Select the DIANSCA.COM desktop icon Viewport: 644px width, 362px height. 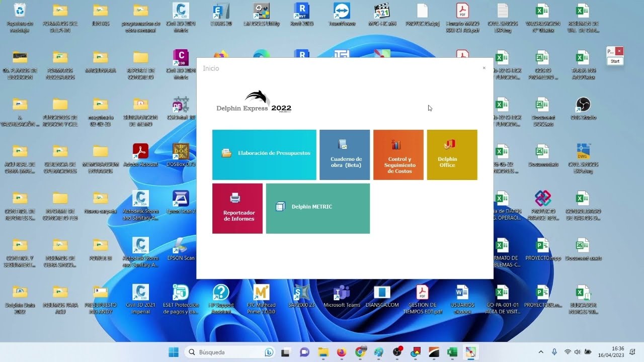[382, 296]
